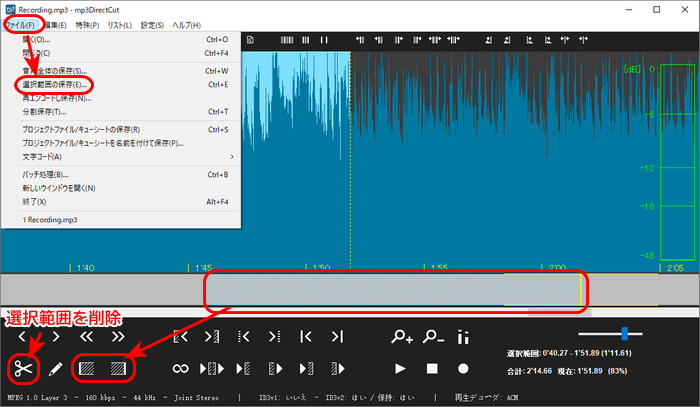Image resolution: width=700 pixels, height=407 pixels.
Task: Start playback with the Play button
Action: 400,369
